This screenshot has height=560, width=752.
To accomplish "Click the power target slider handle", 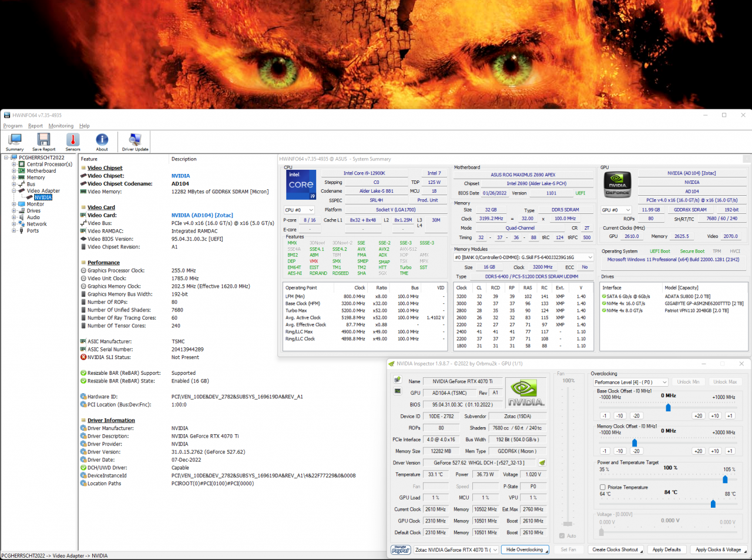I will coord(725,479).
